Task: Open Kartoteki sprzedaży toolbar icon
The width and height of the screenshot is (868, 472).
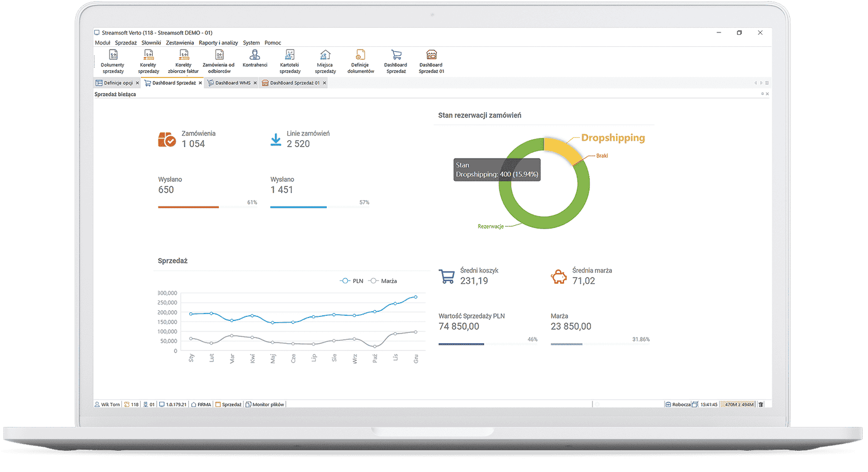Action: click(290, 62)
